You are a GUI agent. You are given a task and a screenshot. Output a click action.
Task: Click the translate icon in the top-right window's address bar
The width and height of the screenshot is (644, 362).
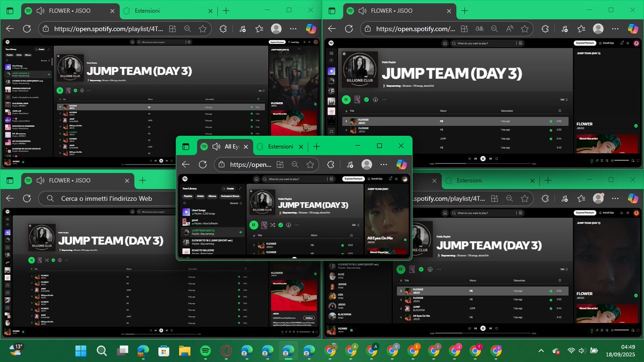pos(479,29)
